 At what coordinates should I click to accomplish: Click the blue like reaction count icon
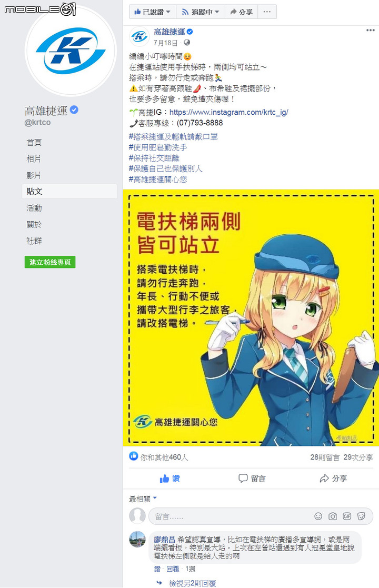(134, 456)
